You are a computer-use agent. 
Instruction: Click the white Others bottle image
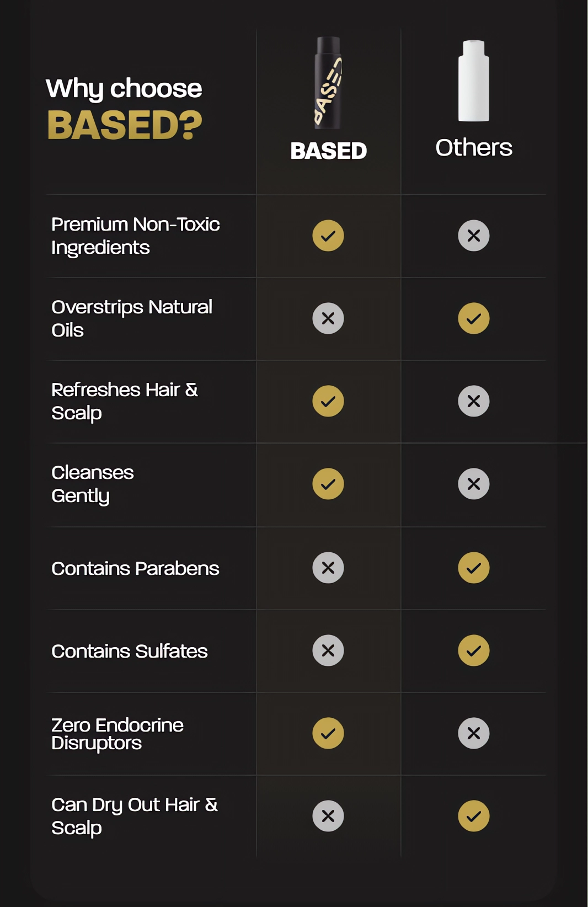point(474,81)
